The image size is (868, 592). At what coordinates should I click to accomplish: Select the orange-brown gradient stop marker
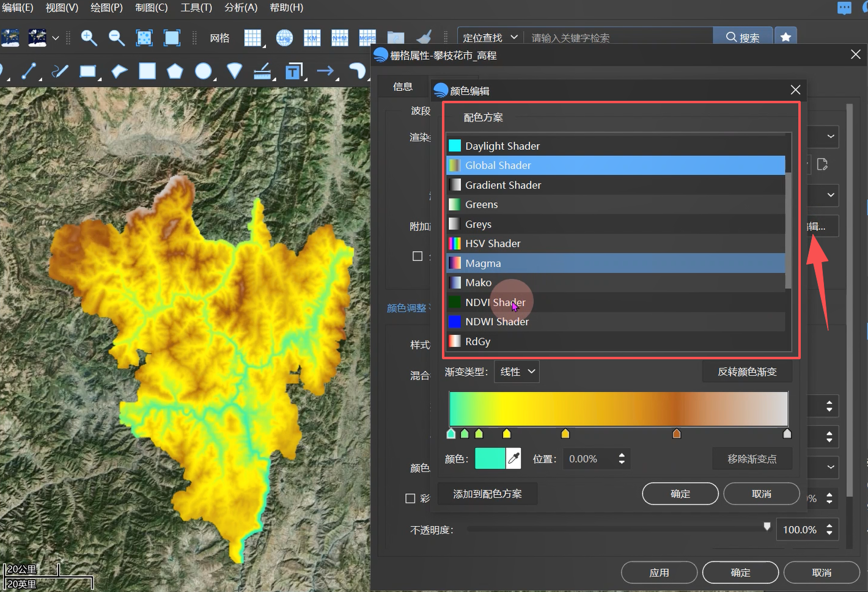pyautogui.click(x=677, y=434)
